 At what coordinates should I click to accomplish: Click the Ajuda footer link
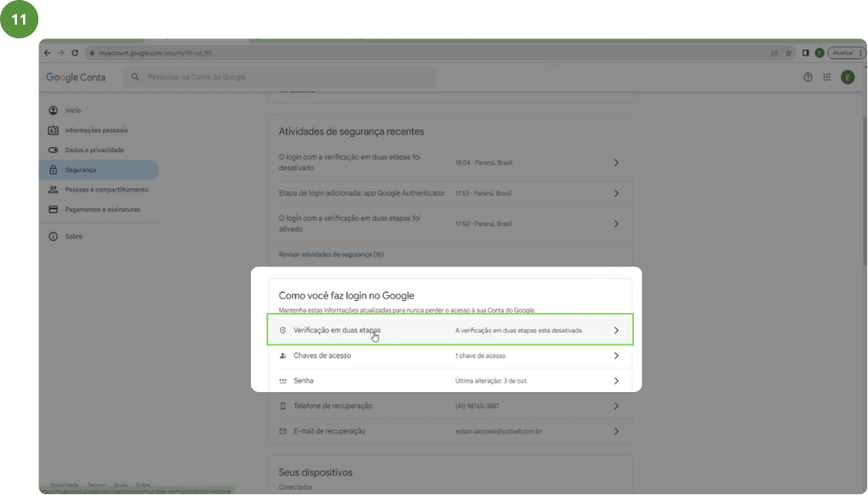click(x=120, y=485)
